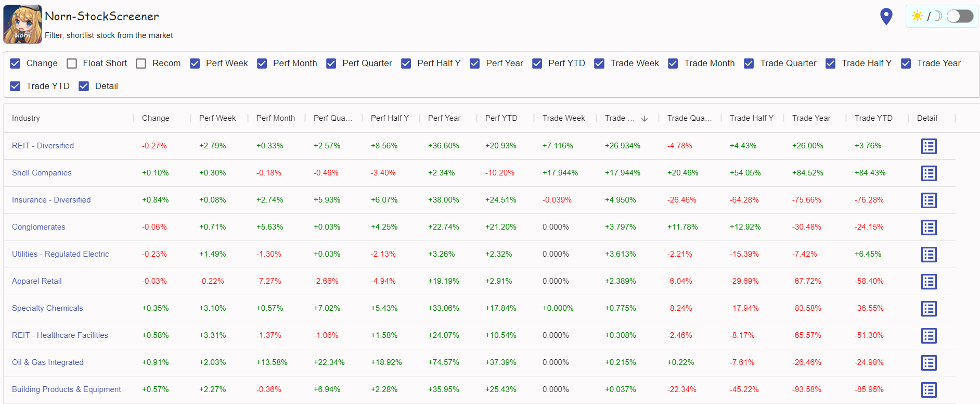Open the Utilities - Regulated Electric link
The height and width of the screenshot is (404, 980).
[x=60, y=254]
